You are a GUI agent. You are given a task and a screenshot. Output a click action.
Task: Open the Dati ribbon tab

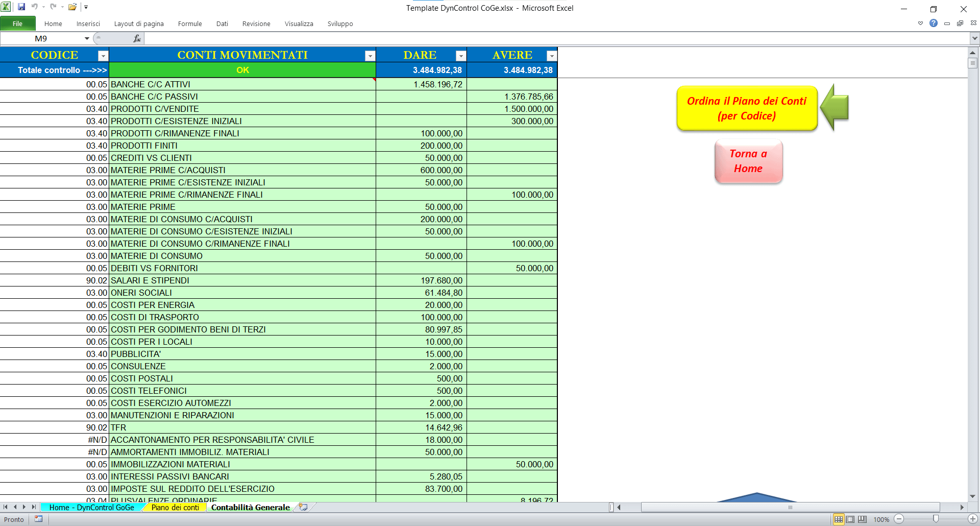coord(222,23)
